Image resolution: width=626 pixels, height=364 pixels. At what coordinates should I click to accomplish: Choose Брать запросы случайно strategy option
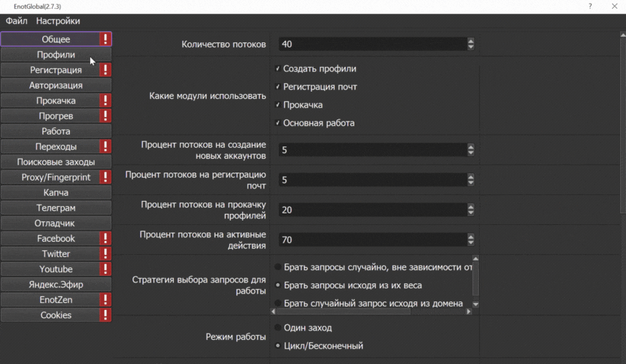pos(277,266)
